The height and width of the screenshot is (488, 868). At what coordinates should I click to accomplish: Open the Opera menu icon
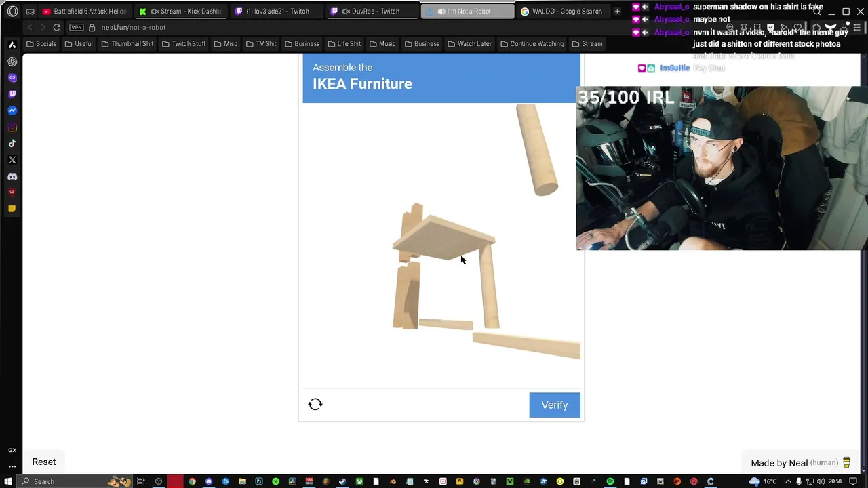[12, 11]
